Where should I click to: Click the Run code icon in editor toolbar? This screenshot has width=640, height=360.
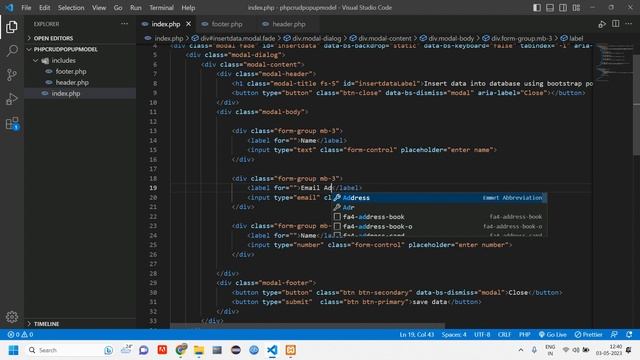pyautogui.click(x=602, y=24)
